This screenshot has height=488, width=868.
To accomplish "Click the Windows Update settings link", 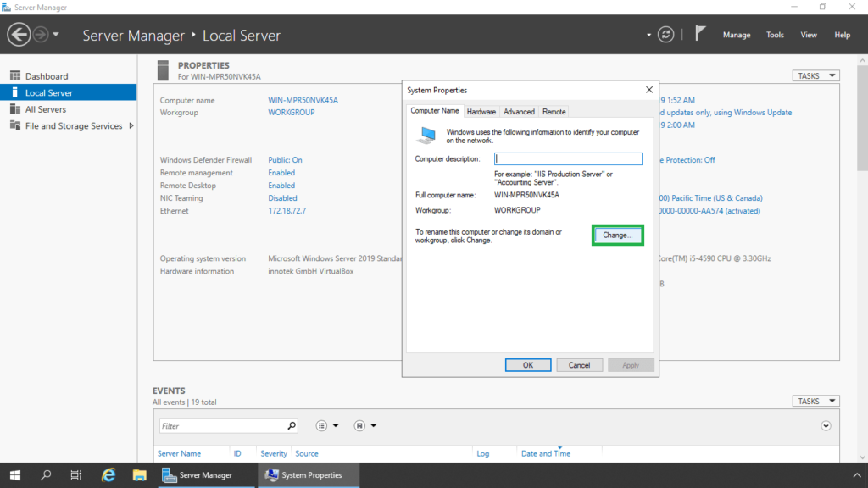I will point(726,113).
